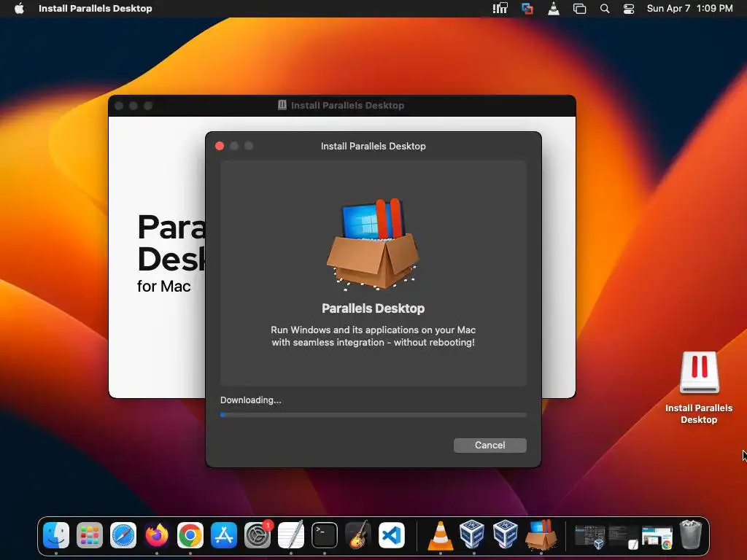This screenshot has height=560, width=747.
Task: Open Google Chrome from the Dock
Action: pyautogui.click(x=190, y=534)
